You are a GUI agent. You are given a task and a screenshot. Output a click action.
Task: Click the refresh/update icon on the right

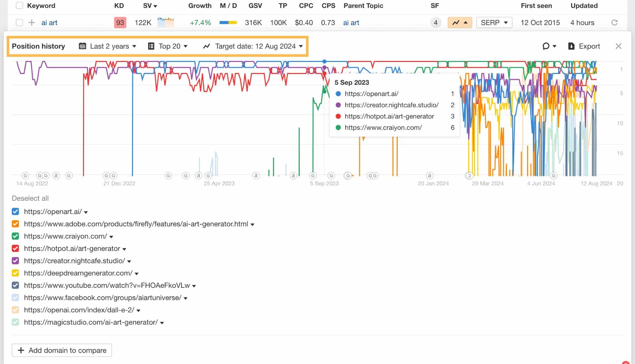[614, 22]
